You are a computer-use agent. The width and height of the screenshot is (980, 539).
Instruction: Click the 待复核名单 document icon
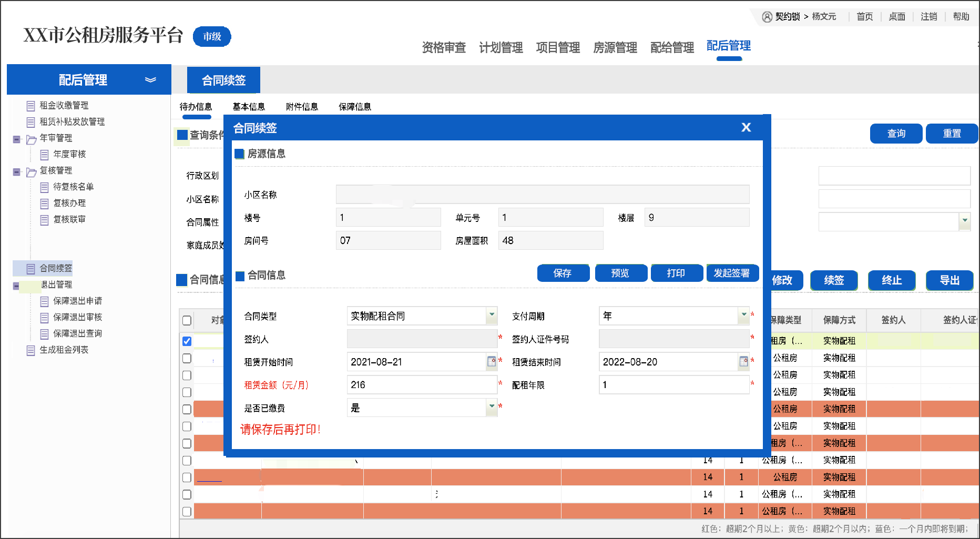pyautogui.click(x=44, y=187)
